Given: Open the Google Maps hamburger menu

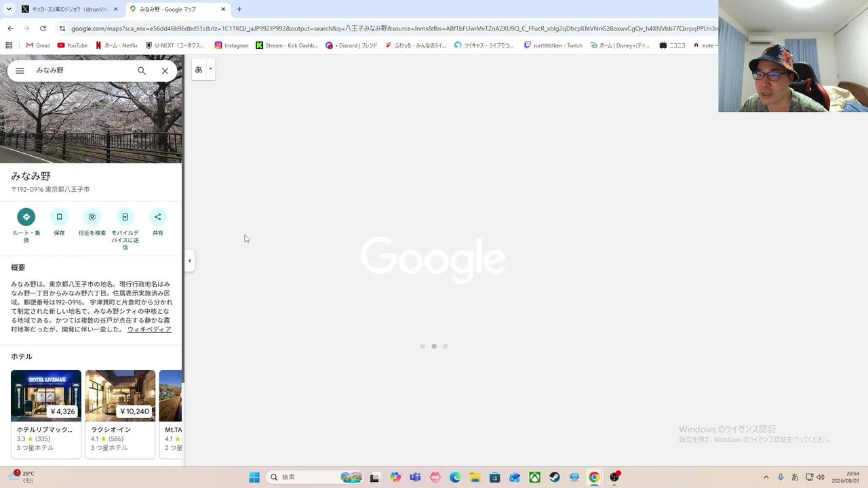Looking at the screenshot, I should 20,70.
